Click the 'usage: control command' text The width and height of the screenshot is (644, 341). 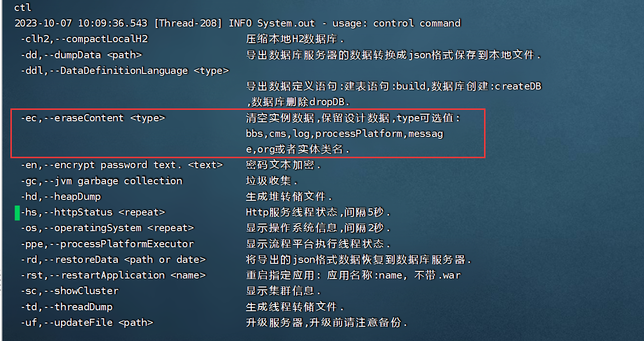396,23
